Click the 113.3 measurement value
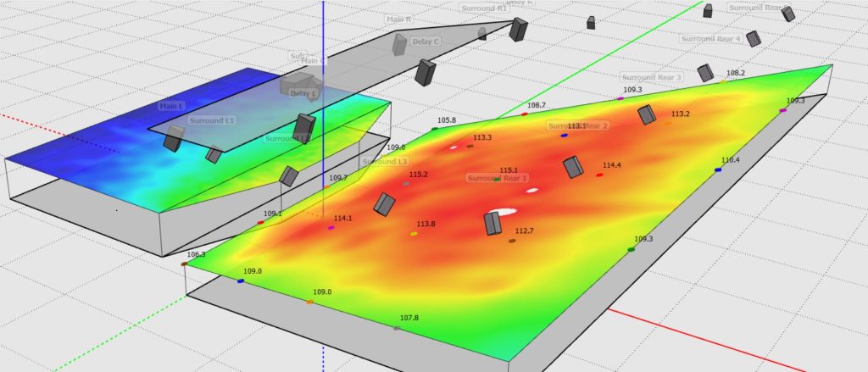 pos(482,138)
